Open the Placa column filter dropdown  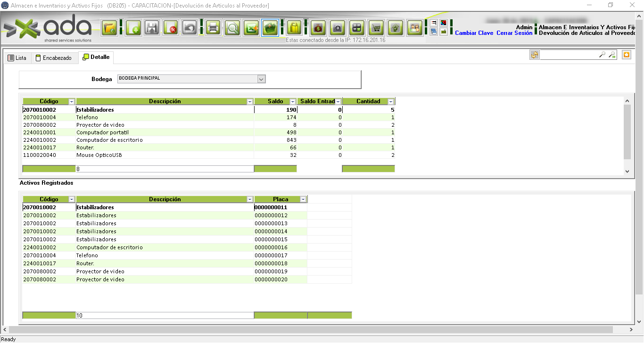[x=303, y=200]
